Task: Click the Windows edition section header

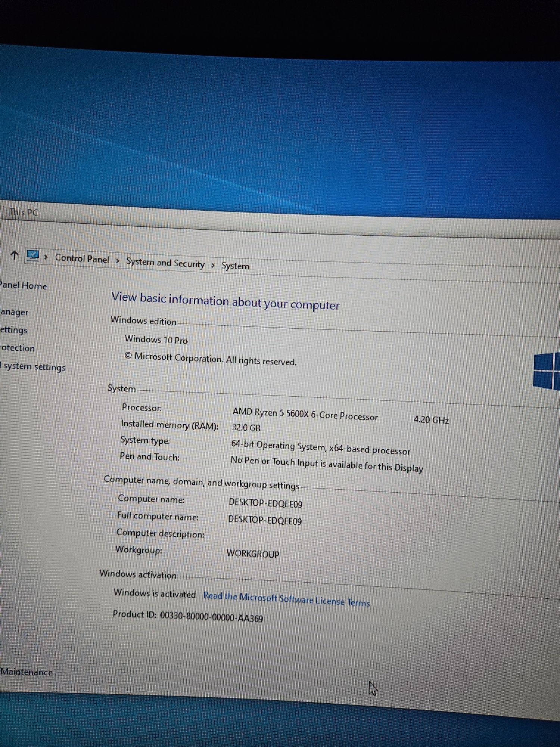Action: pyautogui.click(x=143, y=321)
